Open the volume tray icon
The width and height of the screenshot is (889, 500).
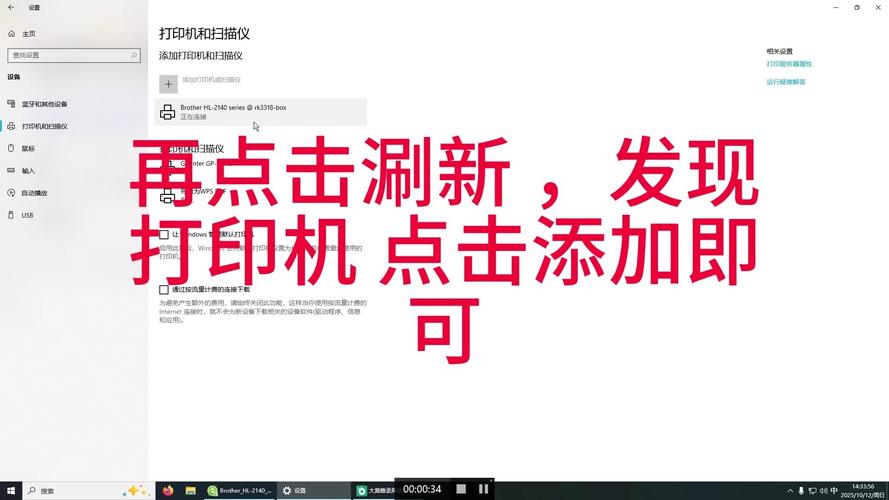pyautogui.click(x=823, y=490)
